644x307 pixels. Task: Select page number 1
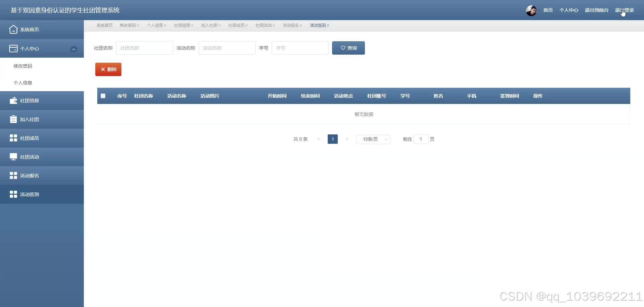click(333, 139)
